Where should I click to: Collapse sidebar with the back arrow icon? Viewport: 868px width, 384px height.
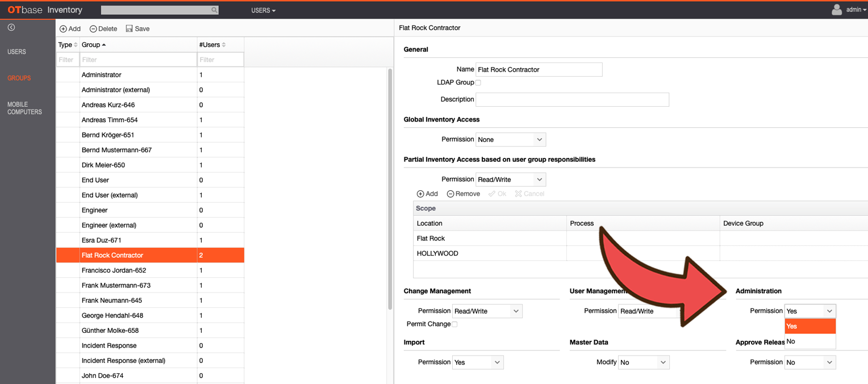(11, 27)
